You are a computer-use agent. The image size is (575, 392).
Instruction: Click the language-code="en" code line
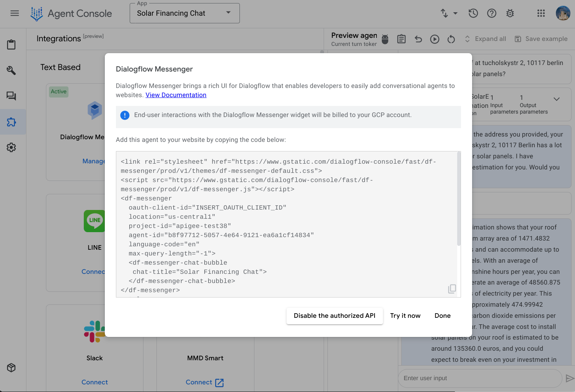click(164, 244)
